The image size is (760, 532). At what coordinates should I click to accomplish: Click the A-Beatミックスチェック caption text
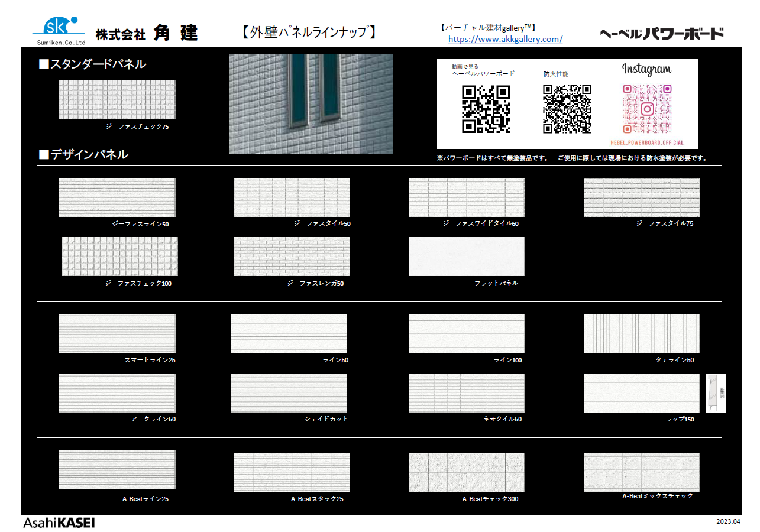pyautogui.click(x=658, y=497)
